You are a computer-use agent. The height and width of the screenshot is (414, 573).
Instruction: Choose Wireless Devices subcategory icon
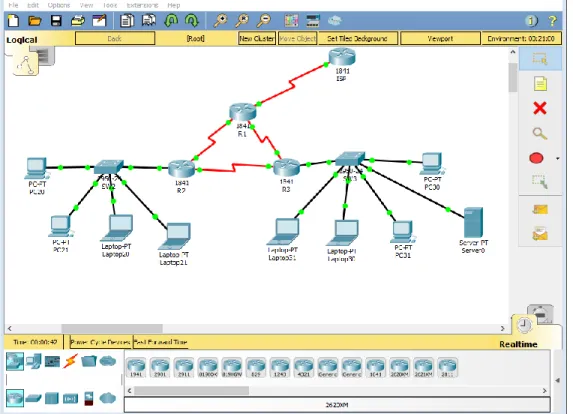pyautogui.click(x=71, y=399)
